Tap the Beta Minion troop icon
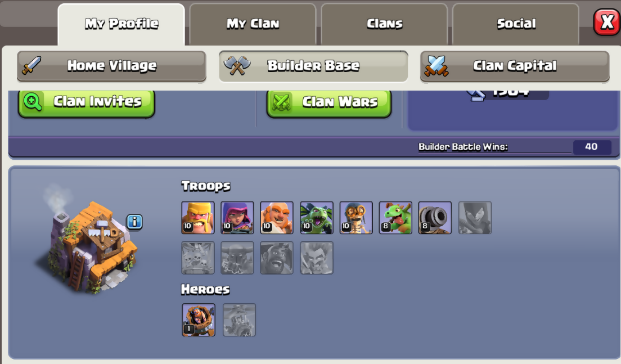This screenshot has width=621, height=364. [317, 218]
